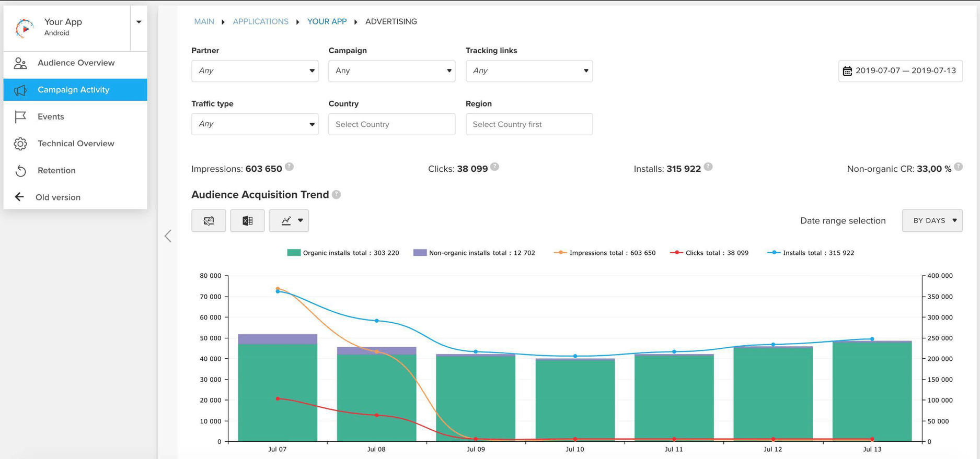980x459 pixels.
Task: Click the Technical Overview gear icon
Action: [x=20, y=144]
